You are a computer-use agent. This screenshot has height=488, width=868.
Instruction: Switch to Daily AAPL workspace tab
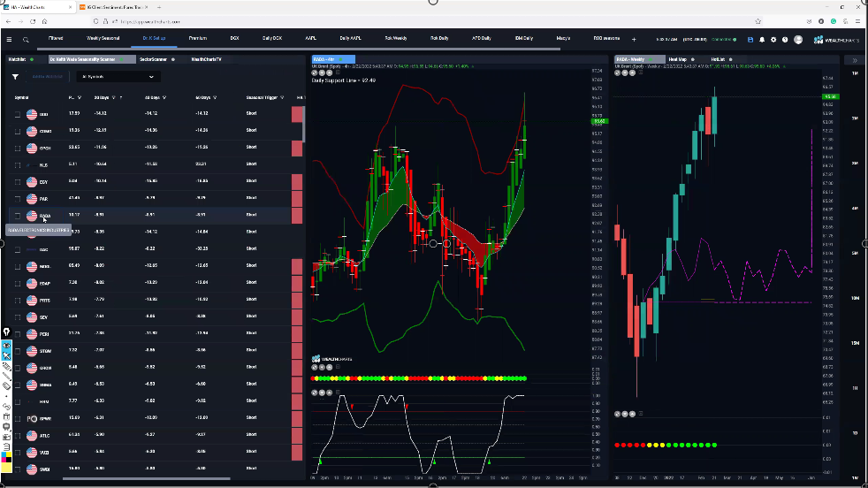coord(350,38)
